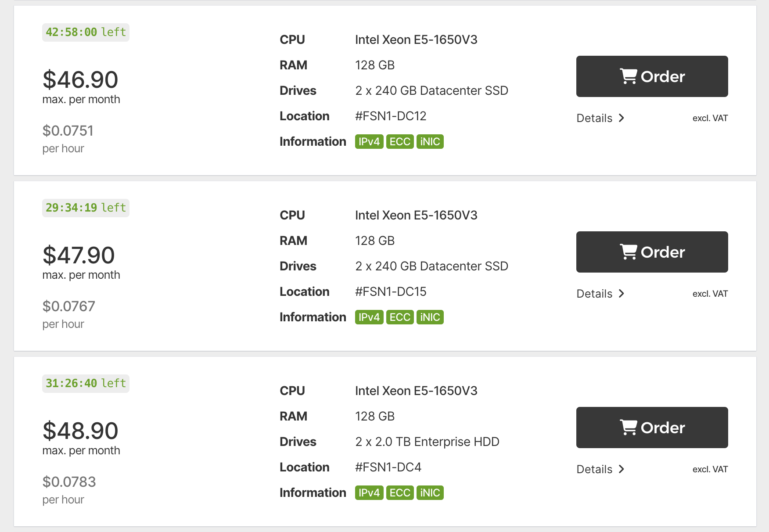Click cart icon on $46.90 server Order button
The width and height of the screenshot is (769, 532).
pos(628,76)
